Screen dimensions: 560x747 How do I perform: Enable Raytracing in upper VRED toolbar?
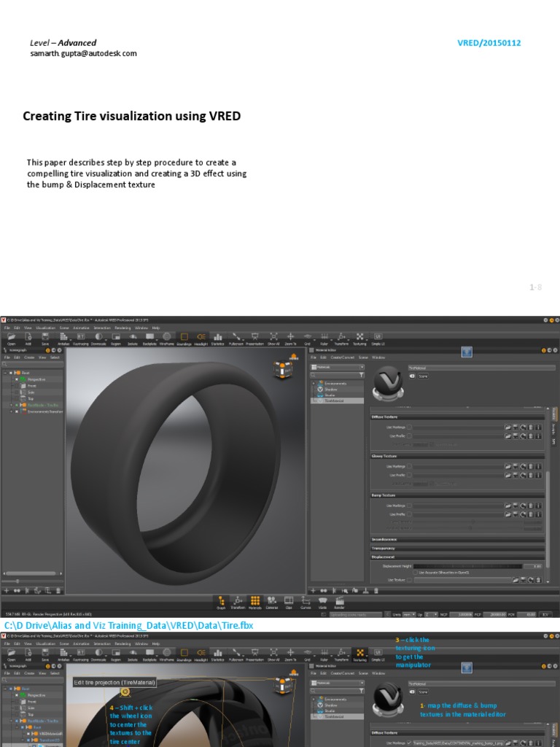[80, 338]
